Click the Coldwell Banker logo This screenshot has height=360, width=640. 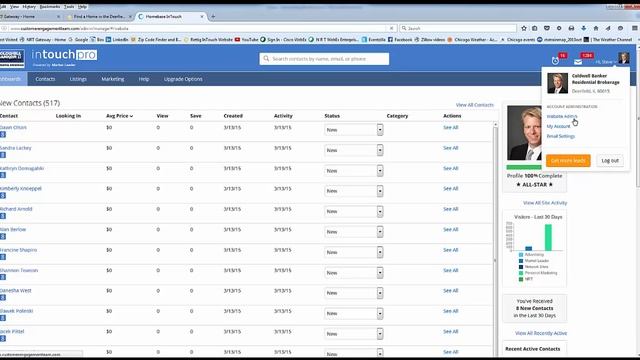pos(12,58)
